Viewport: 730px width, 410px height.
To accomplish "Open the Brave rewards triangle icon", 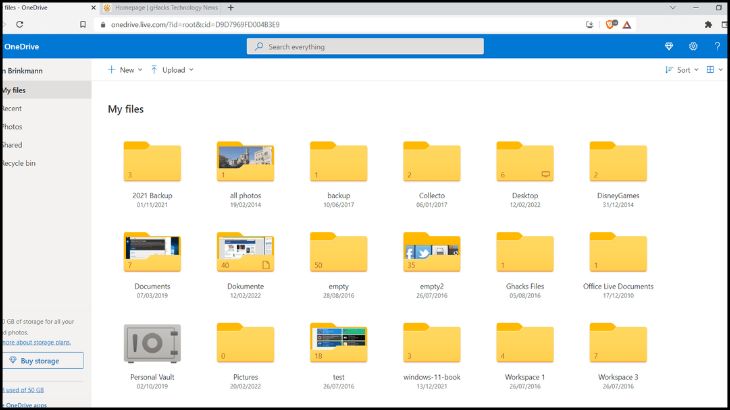I will click(x=627, y=25).
